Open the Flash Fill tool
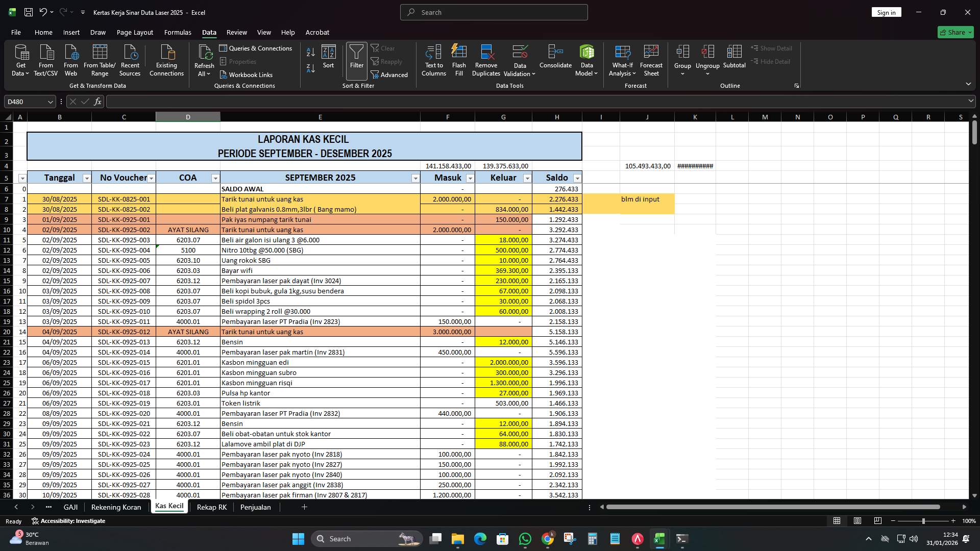This screenshot has height=551, width=980. click(458, 60)
